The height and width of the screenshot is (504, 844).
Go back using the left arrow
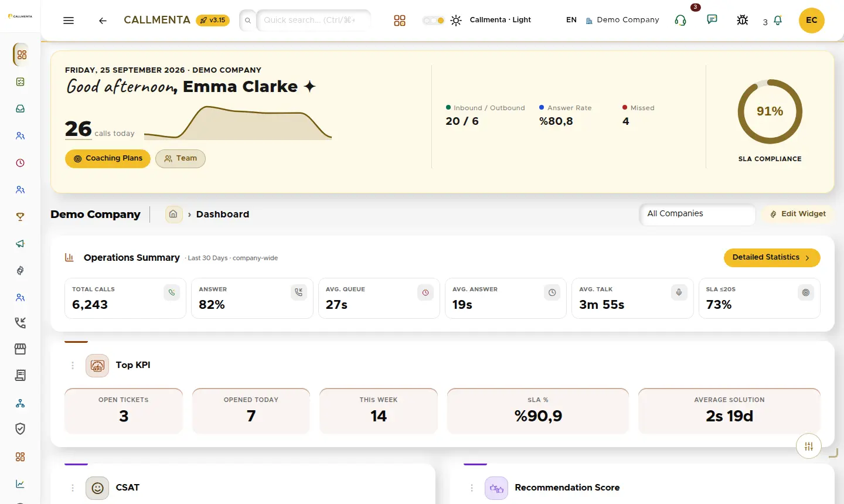(x=103, y=21)
